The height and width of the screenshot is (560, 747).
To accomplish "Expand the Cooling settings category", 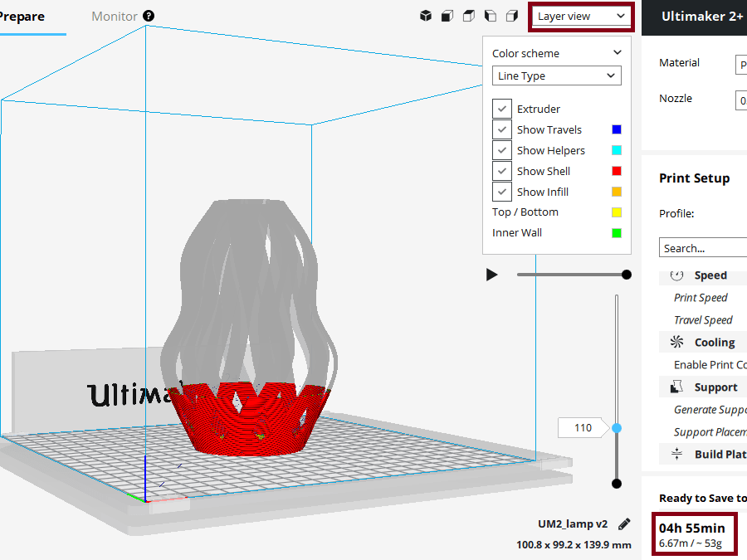I will coord(714,343).
